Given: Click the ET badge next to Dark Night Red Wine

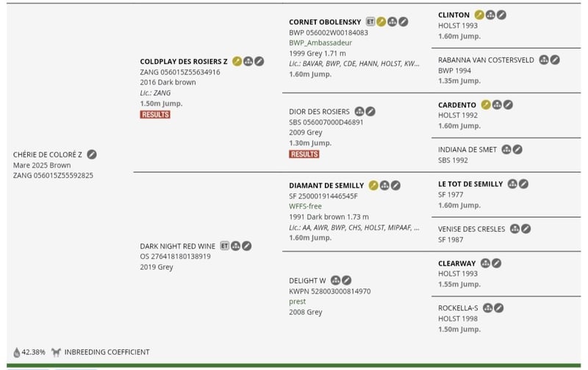Looking at the screenshot, I should click(x=224, y=246).
